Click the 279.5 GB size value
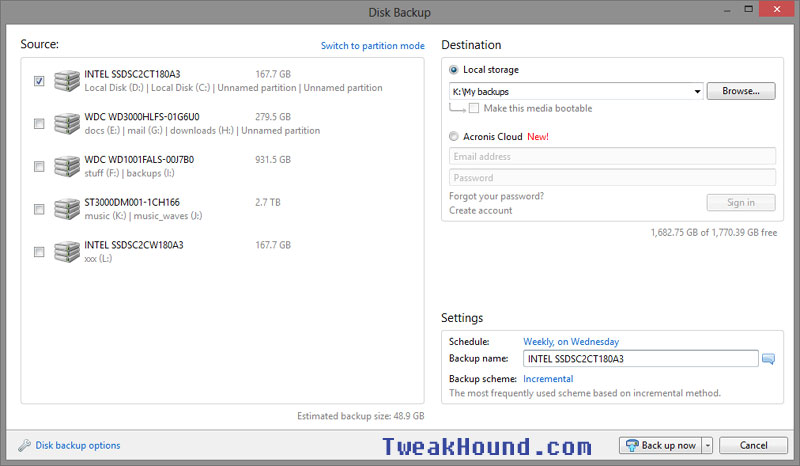 [x=273, y=117]
